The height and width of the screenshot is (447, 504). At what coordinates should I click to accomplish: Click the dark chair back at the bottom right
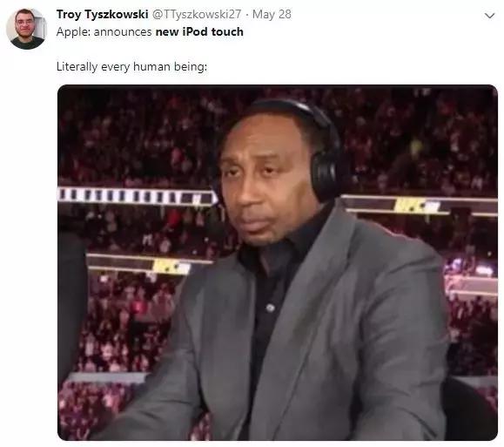point(471,408)
